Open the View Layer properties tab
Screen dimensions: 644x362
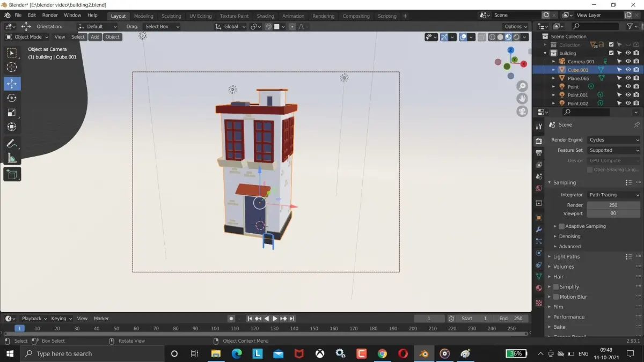click(x=539, y=165)
